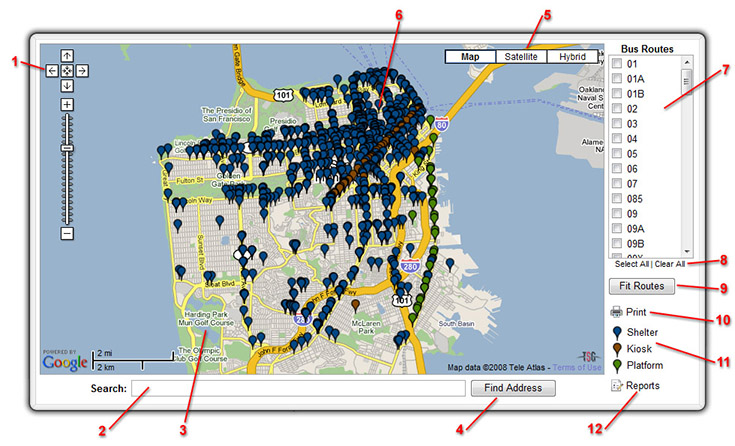
Task: Click inside the Search address field
Action: [x=296, y=388]
